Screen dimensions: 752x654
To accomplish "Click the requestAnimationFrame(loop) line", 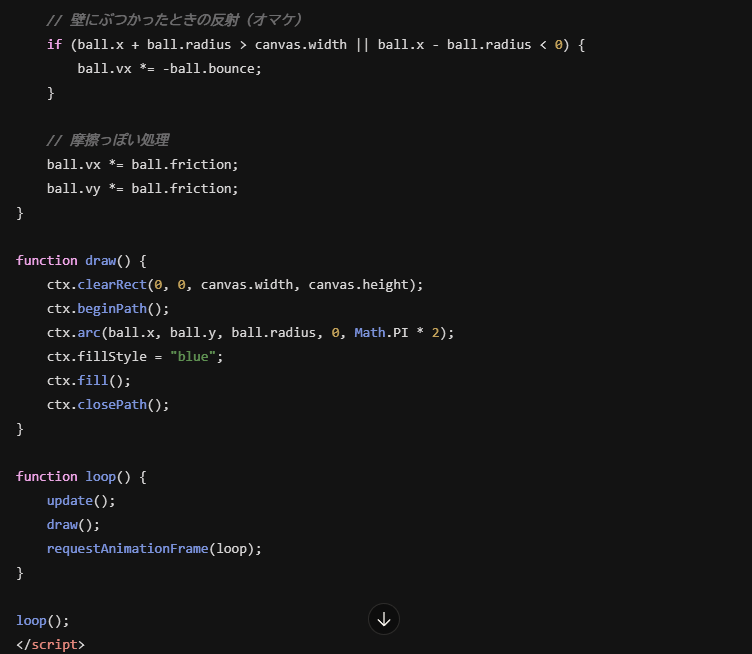I will coord(154,549).
